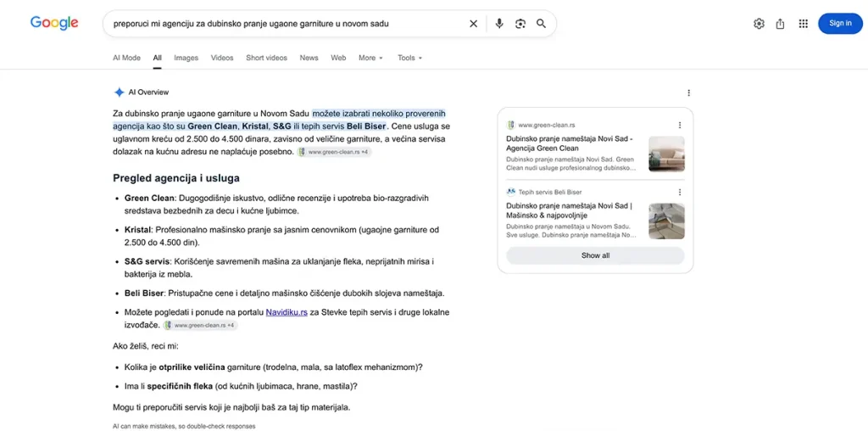Open quick settings gear icon
Viewport: 868px width, 431px height.
pyautogui.click(x=759, y=24)
